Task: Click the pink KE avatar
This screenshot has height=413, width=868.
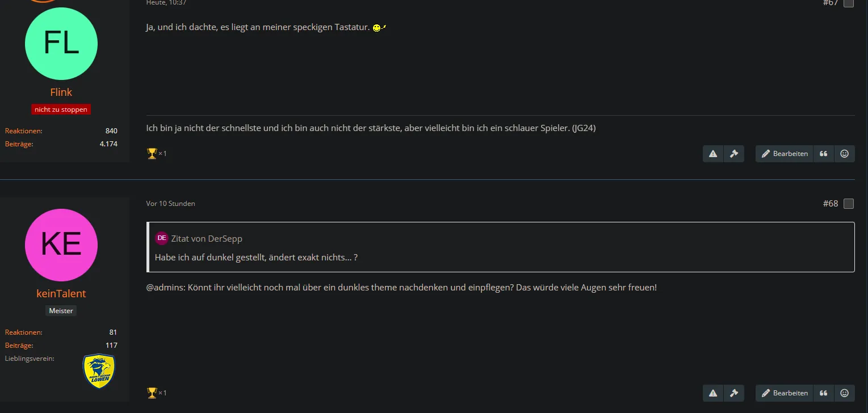Action: click(x=61, y=245)
